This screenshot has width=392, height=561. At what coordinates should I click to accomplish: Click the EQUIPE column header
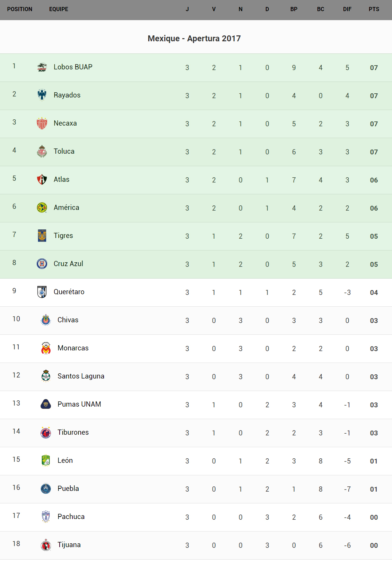point(59,9)
